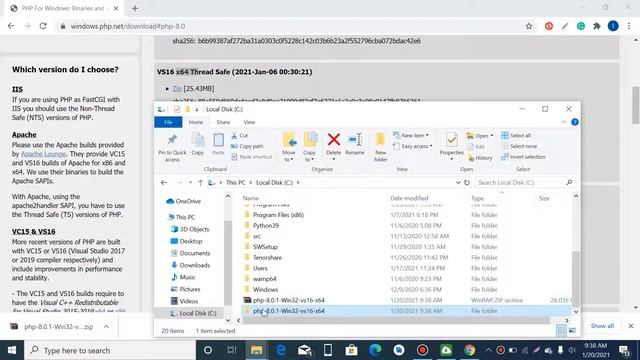
Task: Switch to the View ribbon tab
Action: point(249,122)
